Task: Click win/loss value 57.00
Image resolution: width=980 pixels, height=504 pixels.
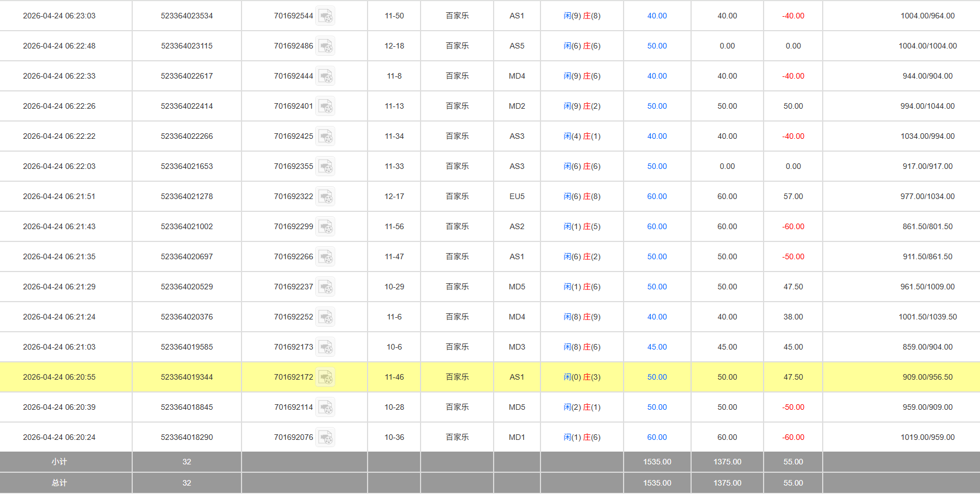Action: pyautogui.click(x=793, y=196)
